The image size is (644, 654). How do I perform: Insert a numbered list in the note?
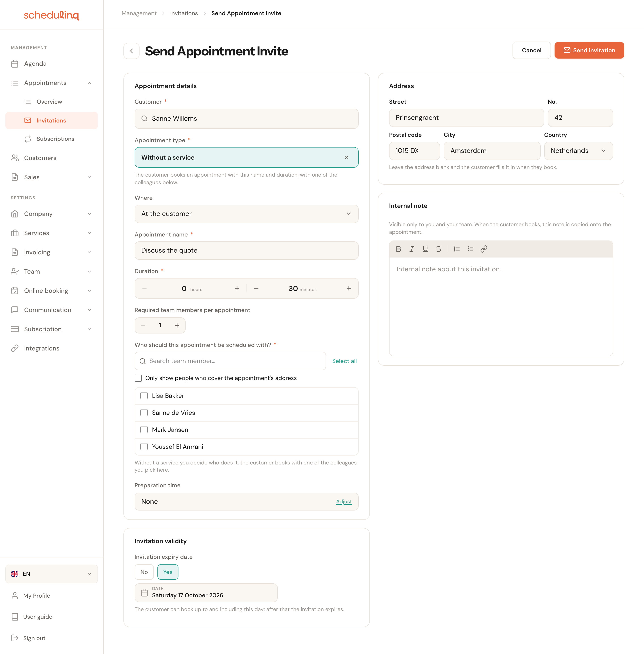tap(470, 249)
